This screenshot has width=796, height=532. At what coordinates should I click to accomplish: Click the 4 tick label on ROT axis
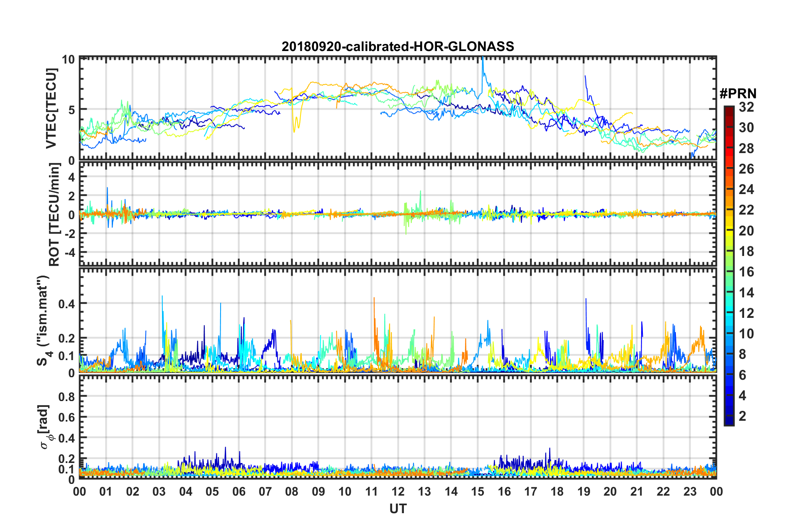pos(72,177)
